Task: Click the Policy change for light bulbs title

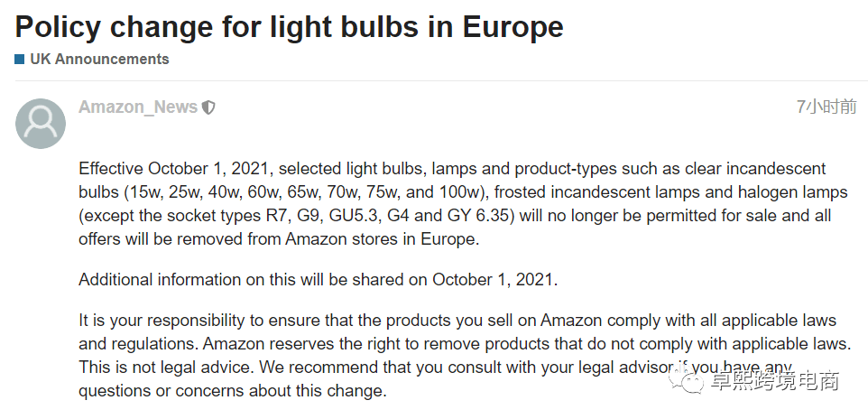Action: pos(289,27)
